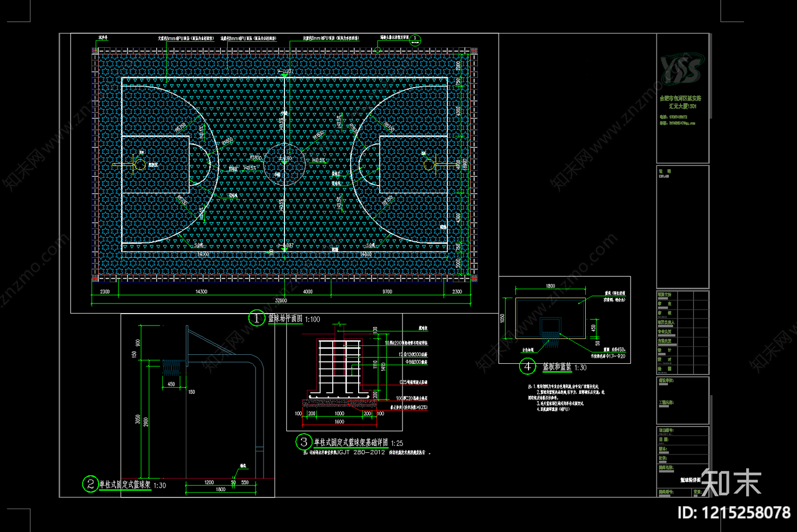
Task: Click the 1410 vertical foundation dimension
Action: pos(383,367)
